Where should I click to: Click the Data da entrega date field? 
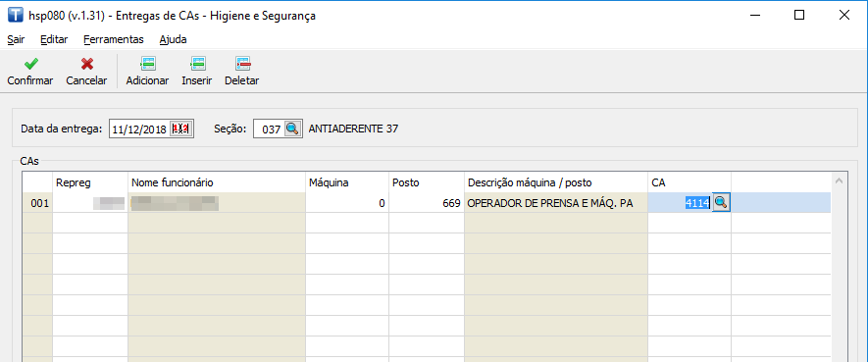(139, 129)
